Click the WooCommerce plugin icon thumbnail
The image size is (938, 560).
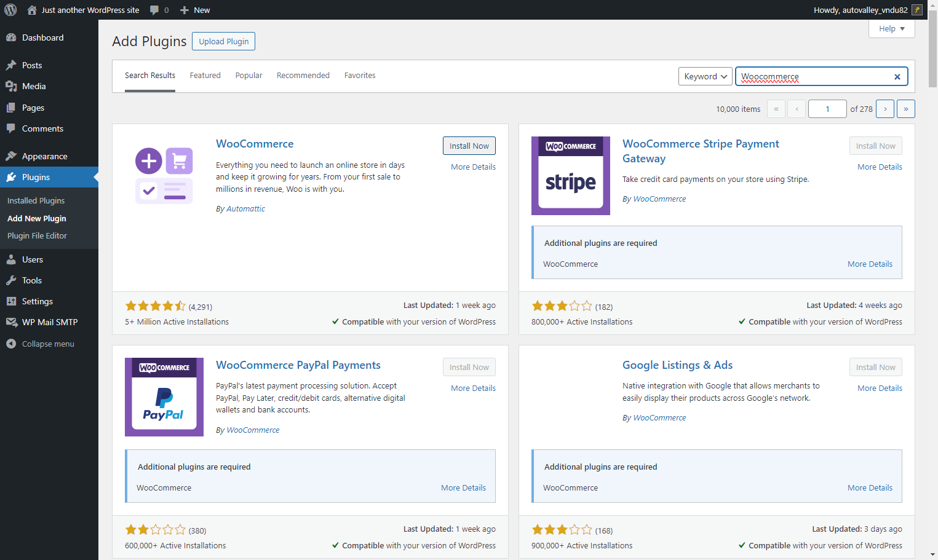click(164, 176)
